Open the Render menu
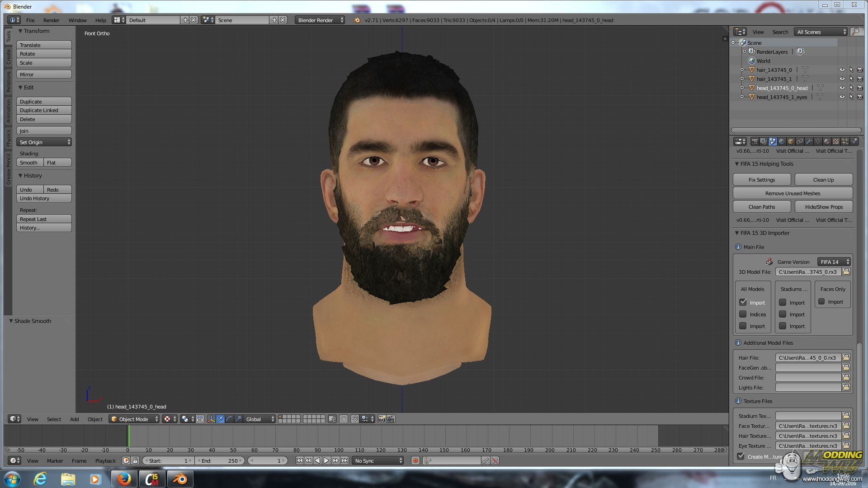868x488 pixels. tap(51, 20)
